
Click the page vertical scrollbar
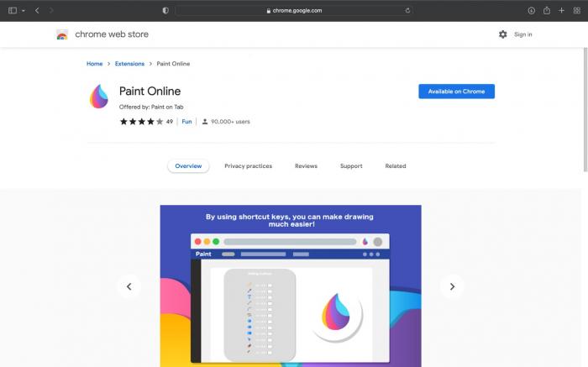585,109
